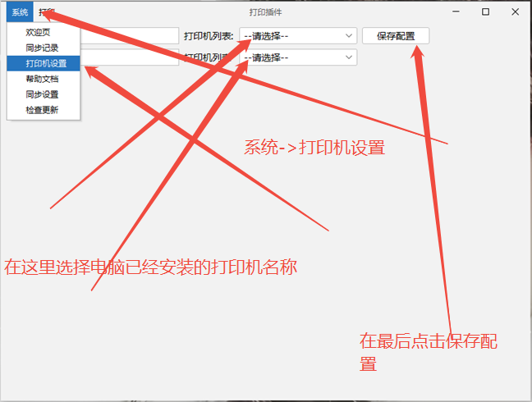
Task: Select 检查更新 menu item
Action: pos(44,110)
